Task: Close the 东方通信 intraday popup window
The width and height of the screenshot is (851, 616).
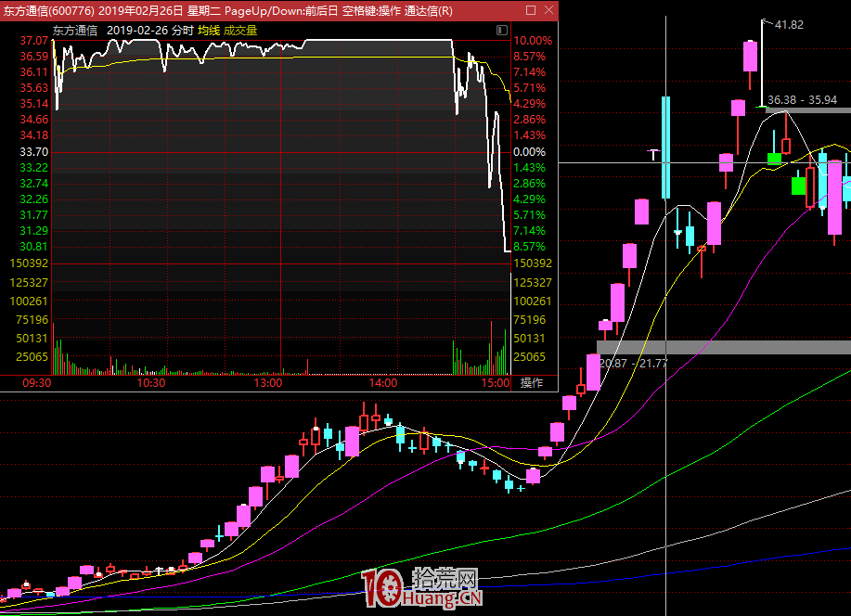Action: 548,10
